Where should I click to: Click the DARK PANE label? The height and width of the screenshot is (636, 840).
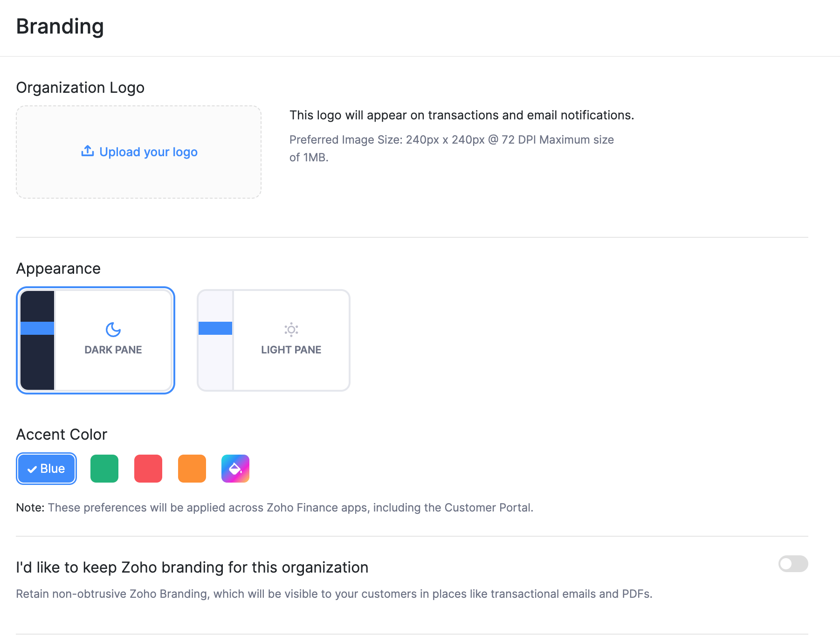pyautogui.click(x=112, y=350)
